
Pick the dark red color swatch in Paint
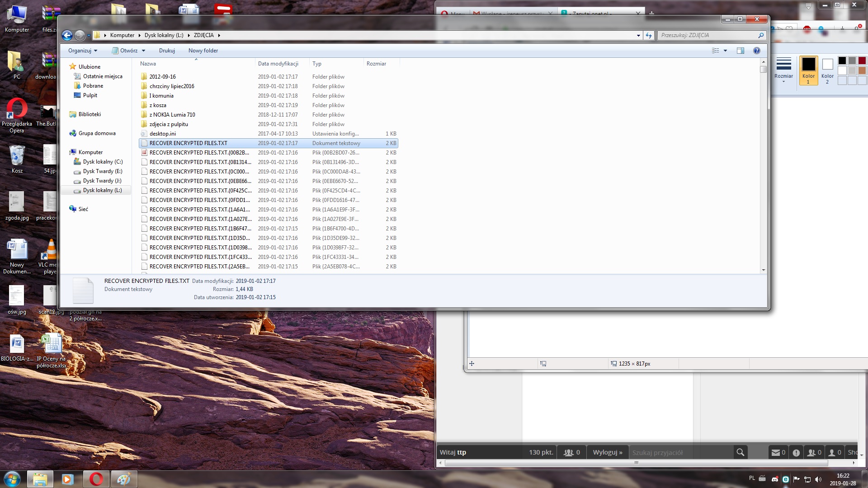[862, 61]
